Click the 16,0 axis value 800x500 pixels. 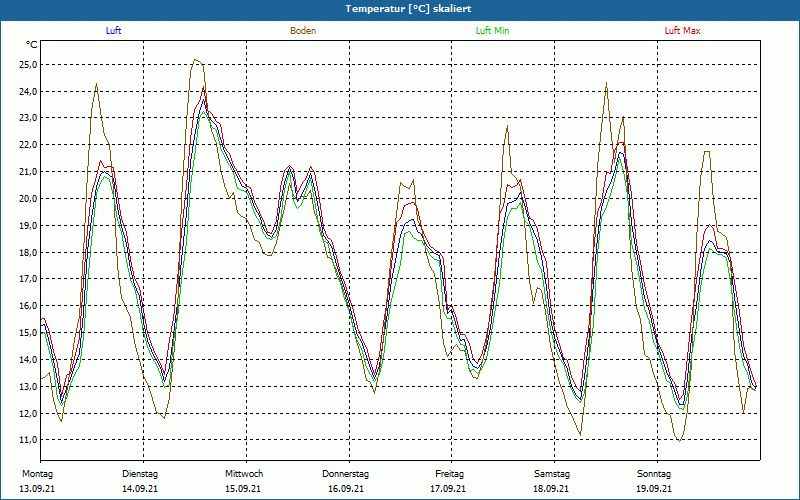click(x=28, y=306)
